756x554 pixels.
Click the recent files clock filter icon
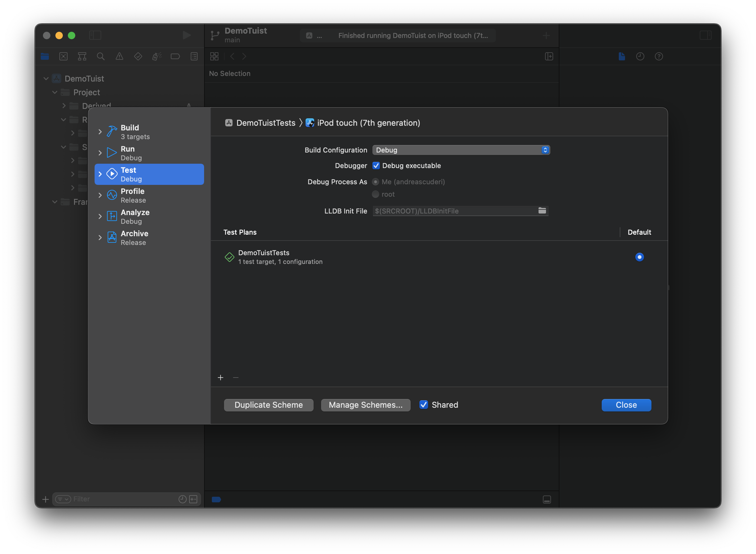182,499
